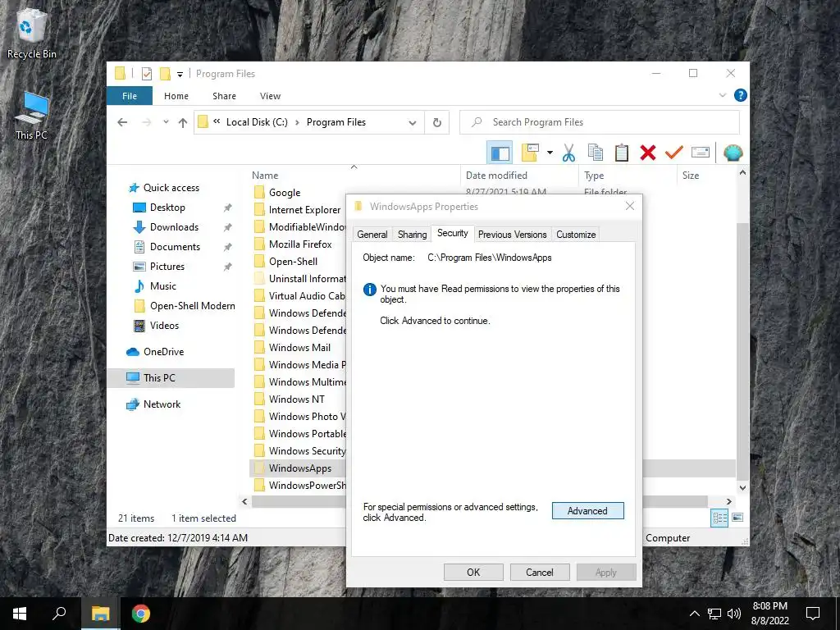The height and width of the screenshot is (630, 840).
Task: Select the Windows NT folder
Action: point(296,399)
